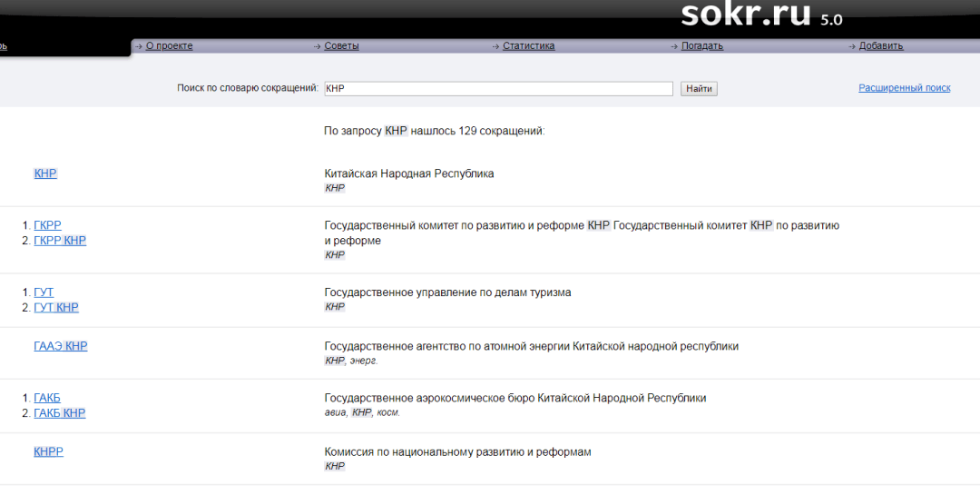Click the косм. category tag
Screen dimensions: 980x495
pyautogui.click(x=388, y=412)
